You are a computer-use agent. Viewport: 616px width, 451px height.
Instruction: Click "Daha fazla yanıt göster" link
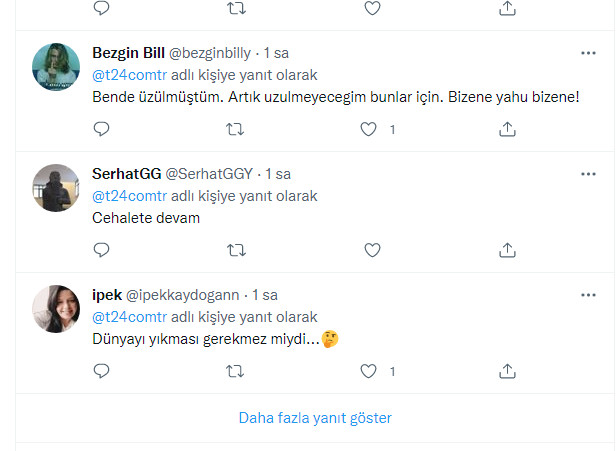(x=315, y=418)
